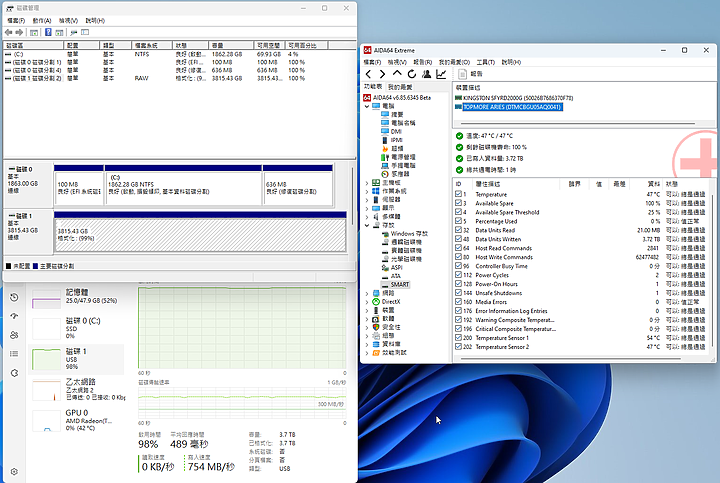Switch to Favorites tab in AIDA64 sidebar
The image size is (720, 483).
[400, 87]
